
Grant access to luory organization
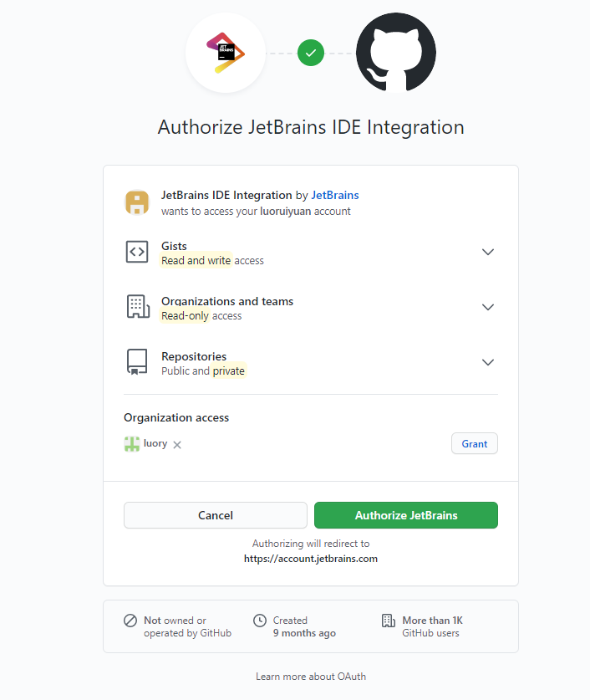(475, 444)
